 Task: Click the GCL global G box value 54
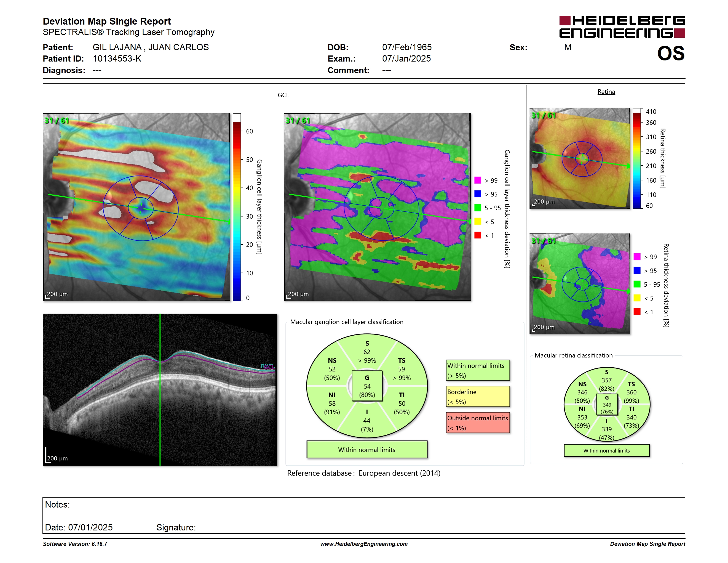pos(367,386)
